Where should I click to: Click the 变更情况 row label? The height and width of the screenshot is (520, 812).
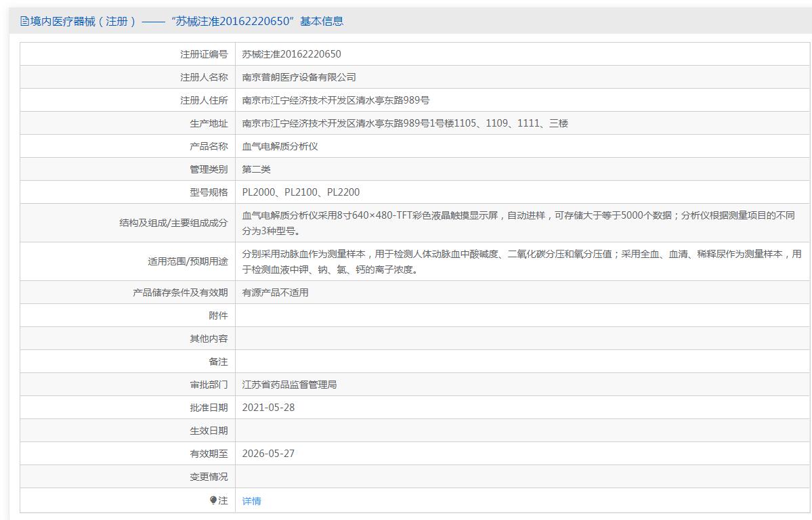(209, 477)
